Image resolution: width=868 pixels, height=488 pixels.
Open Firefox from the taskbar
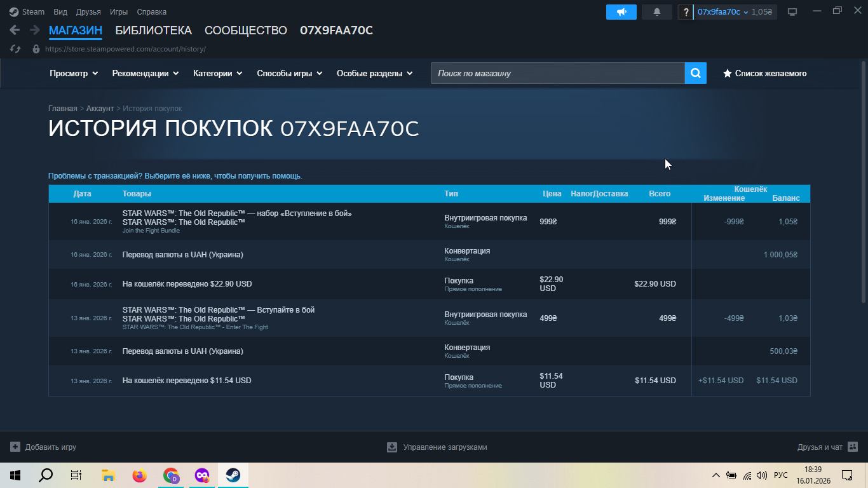click(x=139, y=475)
